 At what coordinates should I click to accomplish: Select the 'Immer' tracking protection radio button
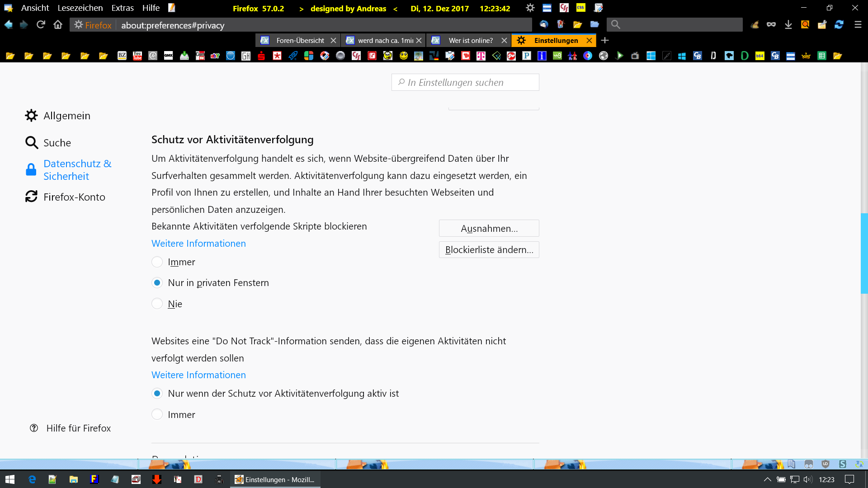(157, 262)
